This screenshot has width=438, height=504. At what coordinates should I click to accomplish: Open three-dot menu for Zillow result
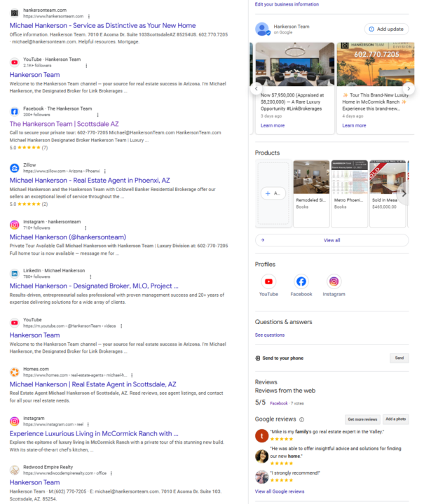coord(105,171)
